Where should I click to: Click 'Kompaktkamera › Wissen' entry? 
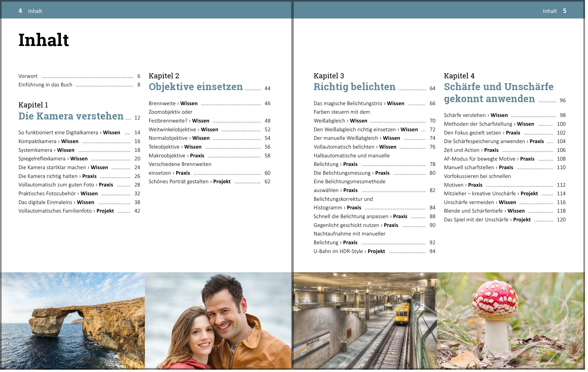[79, 141]
